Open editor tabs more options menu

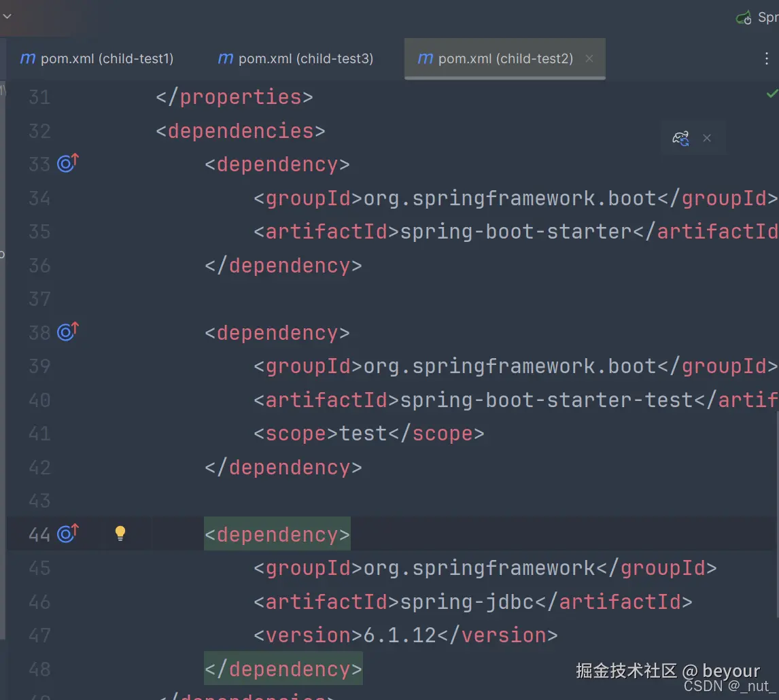tap(767, 58)
